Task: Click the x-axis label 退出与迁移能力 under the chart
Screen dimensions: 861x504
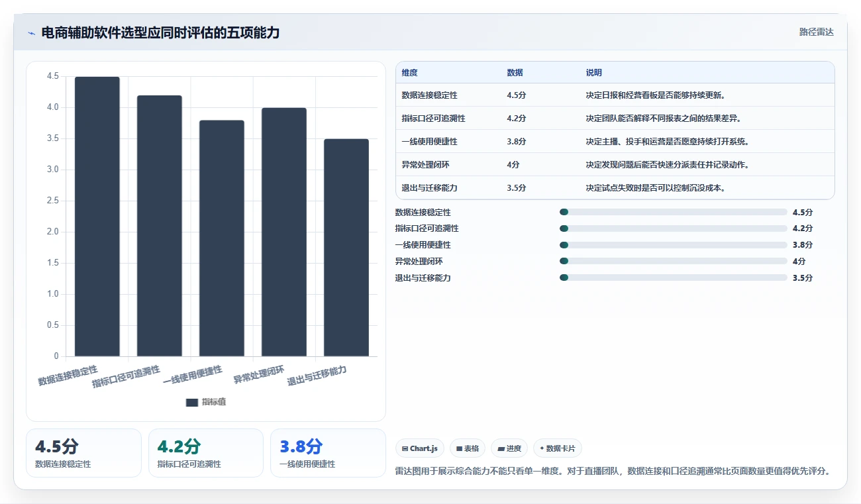Action: coord(317,376)
